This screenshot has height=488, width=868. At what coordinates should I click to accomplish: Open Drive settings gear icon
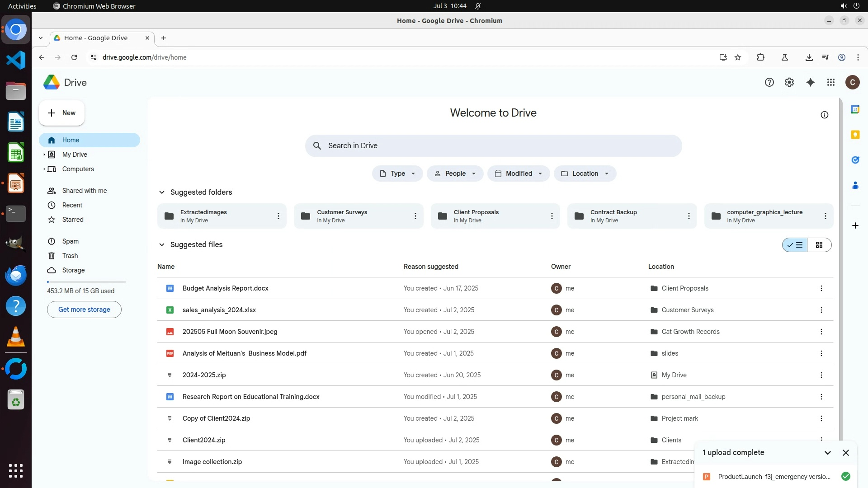click(789, 82)
